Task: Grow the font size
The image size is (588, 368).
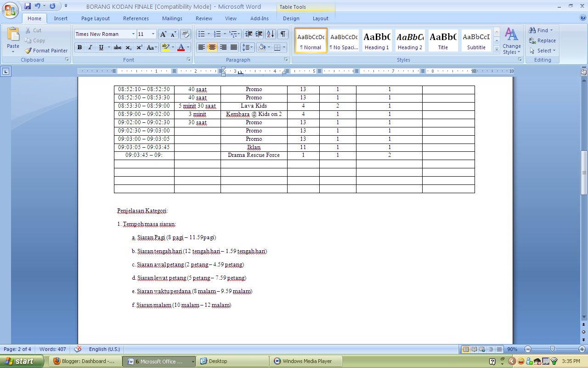Action: 163,34
